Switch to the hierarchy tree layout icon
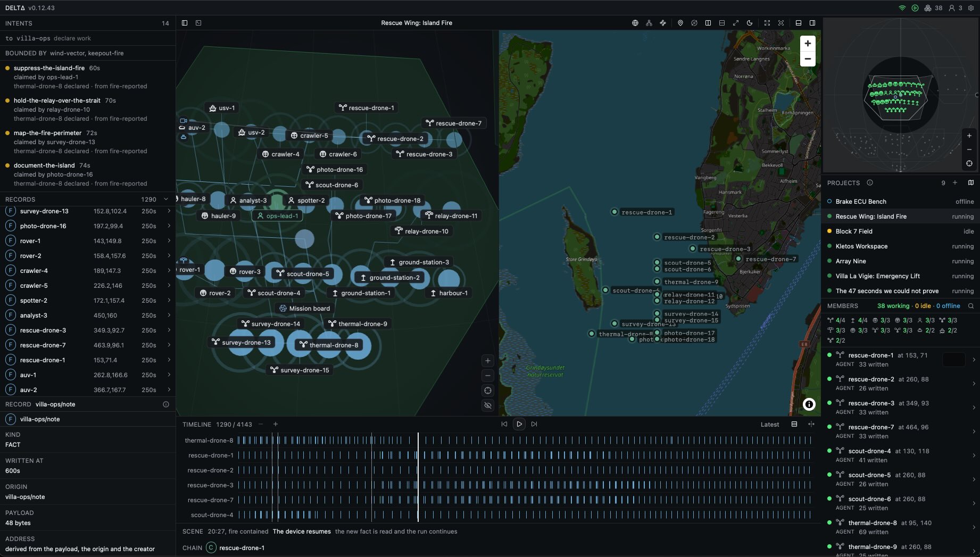The image size is (980, 557). (649, 23)
